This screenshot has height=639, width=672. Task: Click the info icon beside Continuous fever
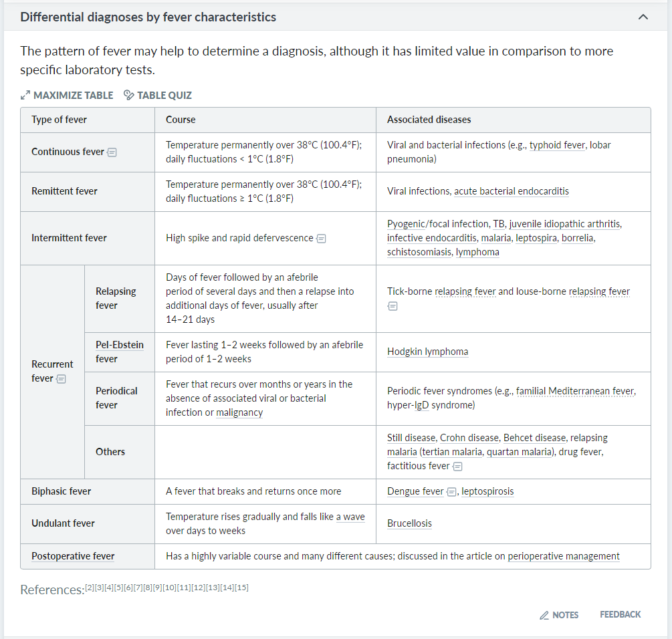click(x=112, y=152)
